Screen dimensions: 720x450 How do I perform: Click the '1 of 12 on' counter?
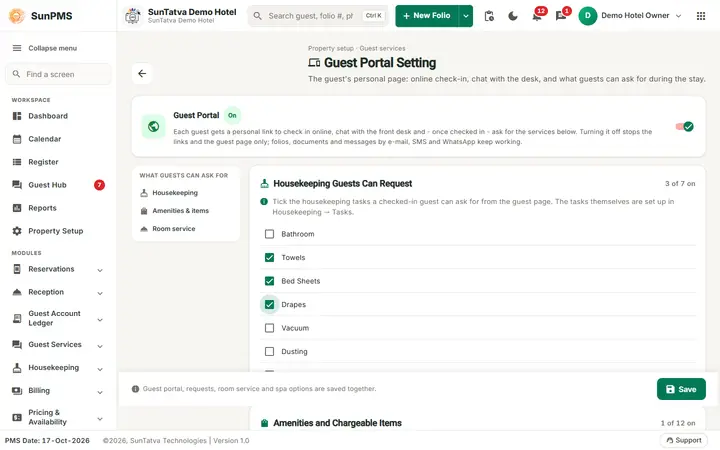(x=678, y=423)
